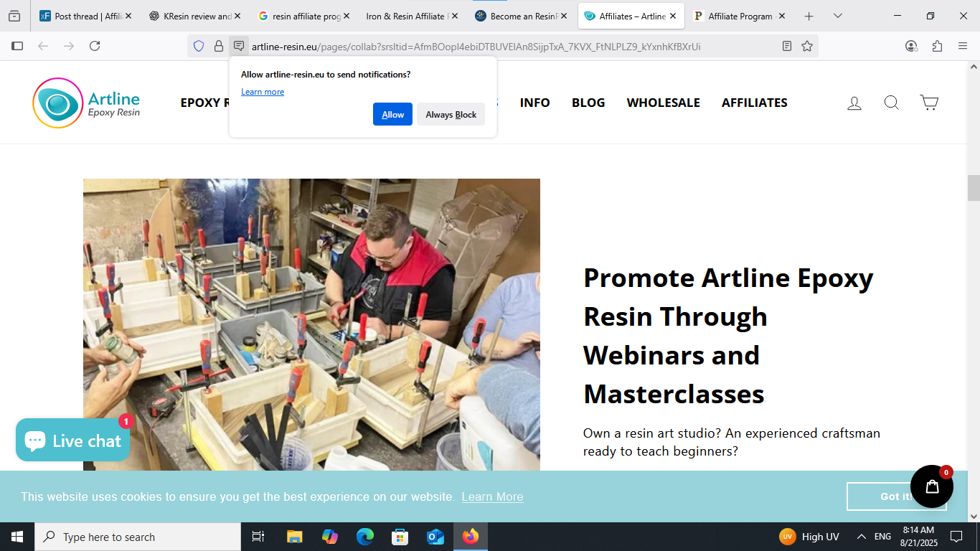Image resolution: width=980 pixels, height=551 pixels.
Task: Dismiss cookie banner with Got it
Action: (x=897, y=496)
